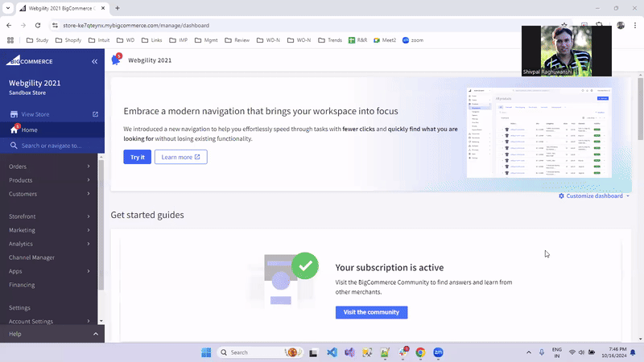Open the notifications chat bubble icon
This screenshot has height=362, width=644.
[116, 60]
